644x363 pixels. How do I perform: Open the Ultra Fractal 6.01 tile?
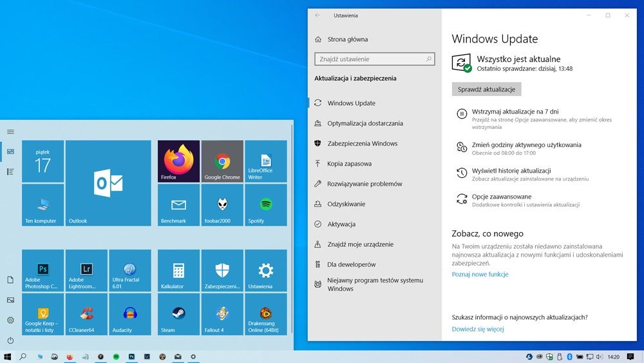point(130,271)
